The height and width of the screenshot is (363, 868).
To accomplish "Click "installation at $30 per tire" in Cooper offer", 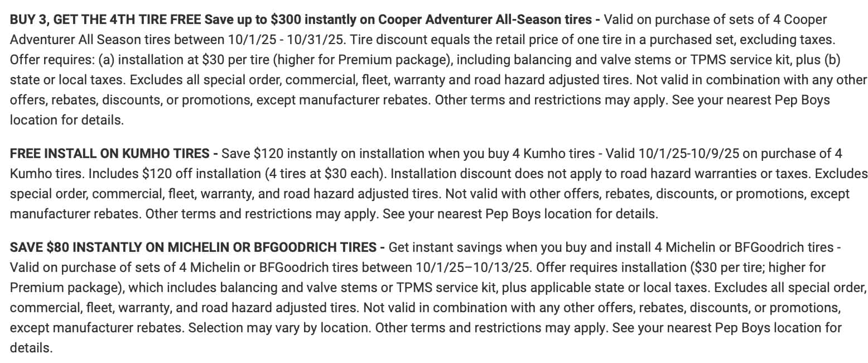I will coord(215,60).
